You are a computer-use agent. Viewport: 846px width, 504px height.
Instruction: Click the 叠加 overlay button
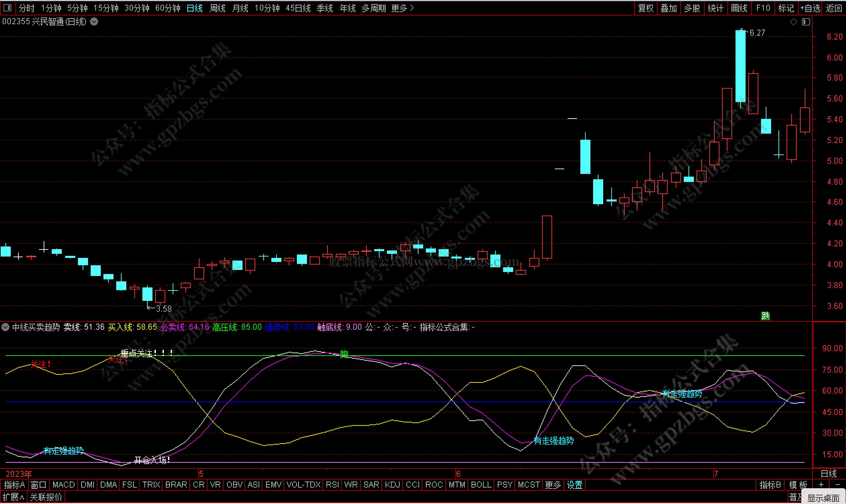[669, 8]
